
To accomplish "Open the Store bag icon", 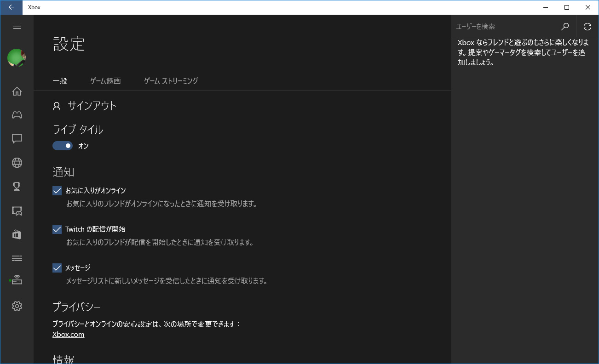I will [x=17, y=234].
